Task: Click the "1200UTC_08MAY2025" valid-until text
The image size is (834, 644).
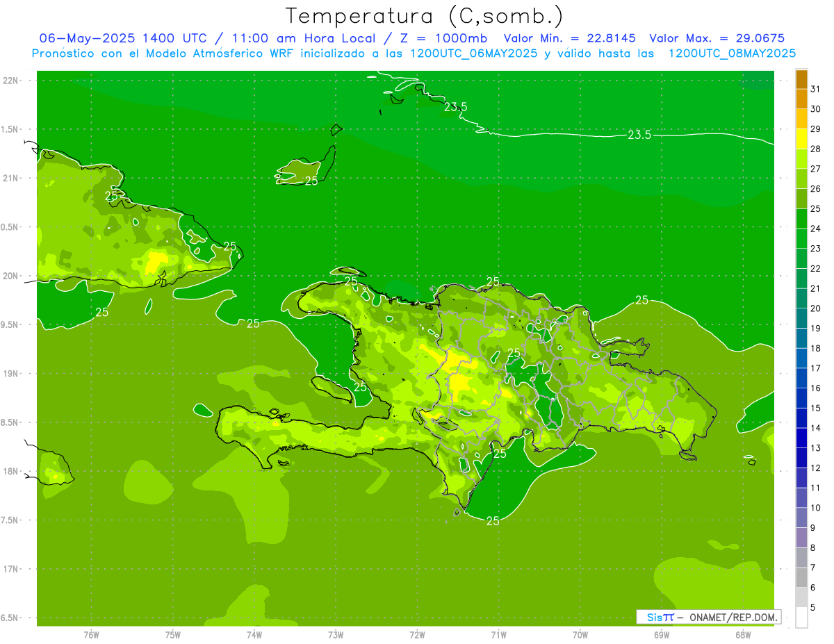Action: point(732,53)
